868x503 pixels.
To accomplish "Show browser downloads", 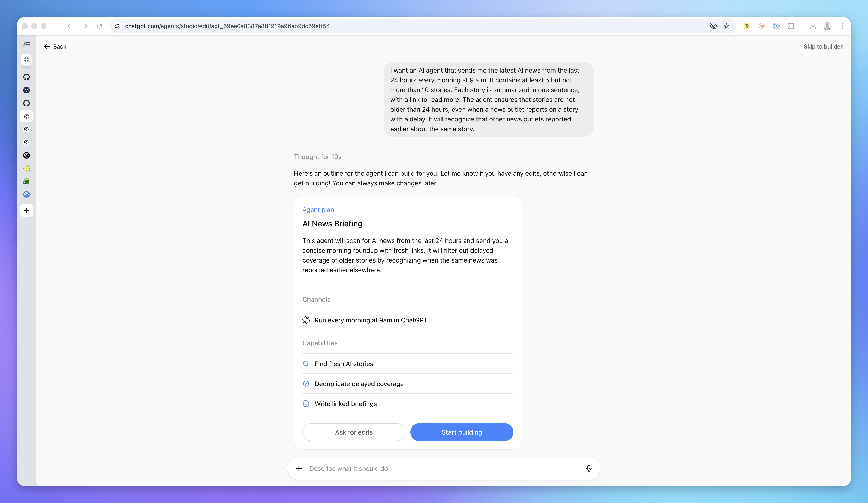I will 813,26.
